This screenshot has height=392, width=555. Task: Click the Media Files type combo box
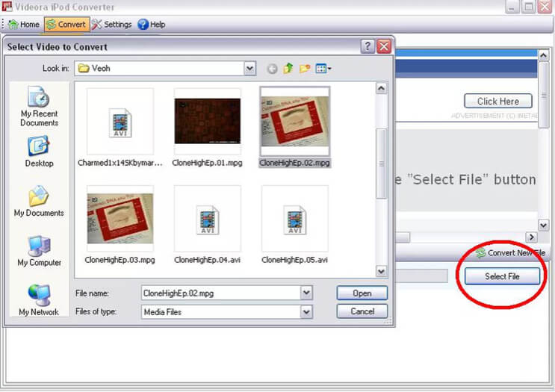coord(226,311)
